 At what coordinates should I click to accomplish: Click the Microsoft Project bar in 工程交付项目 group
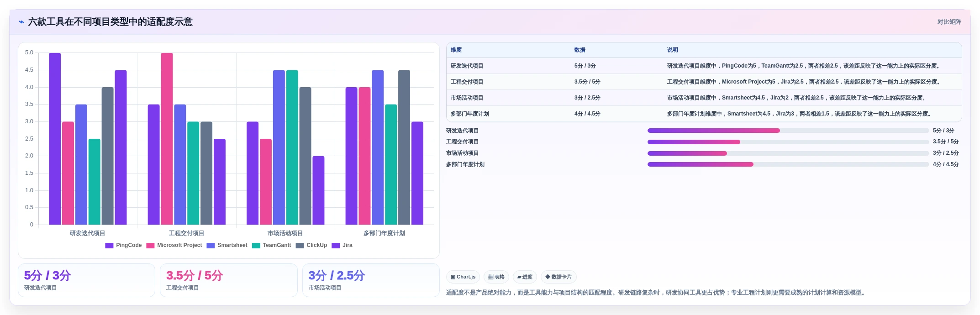[x=167, y=139]
